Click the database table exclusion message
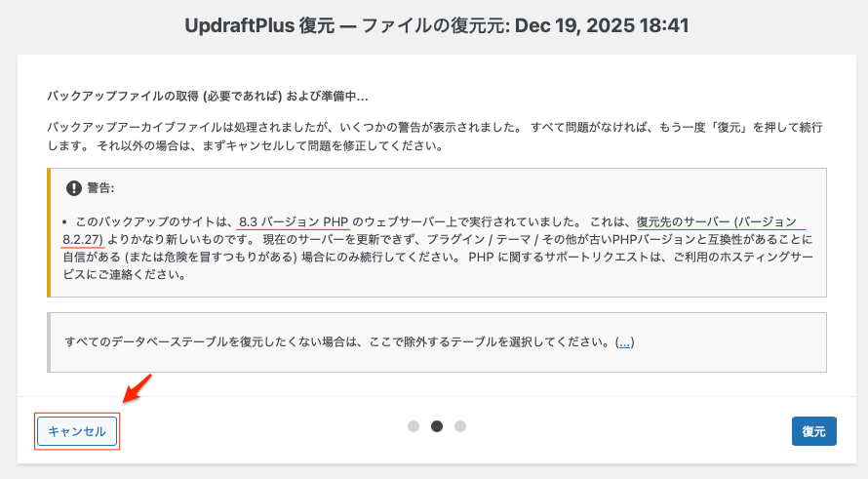This screenshot has height=479, width=868. tap(336, 341)
